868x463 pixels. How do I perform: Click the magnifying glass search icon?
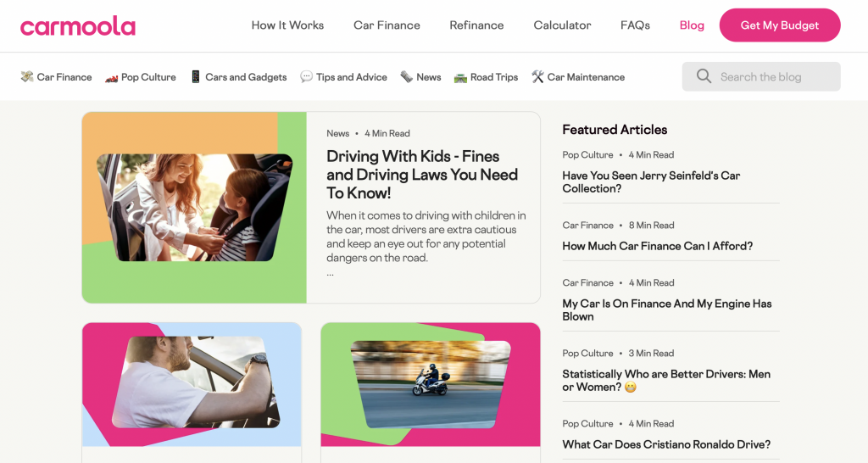click(x=704, y=75)
